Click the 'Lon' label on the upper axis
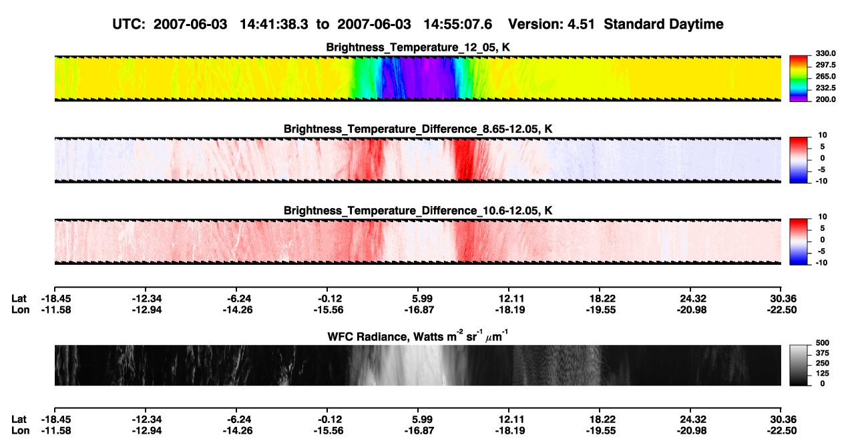 click(x=20, y=310)
